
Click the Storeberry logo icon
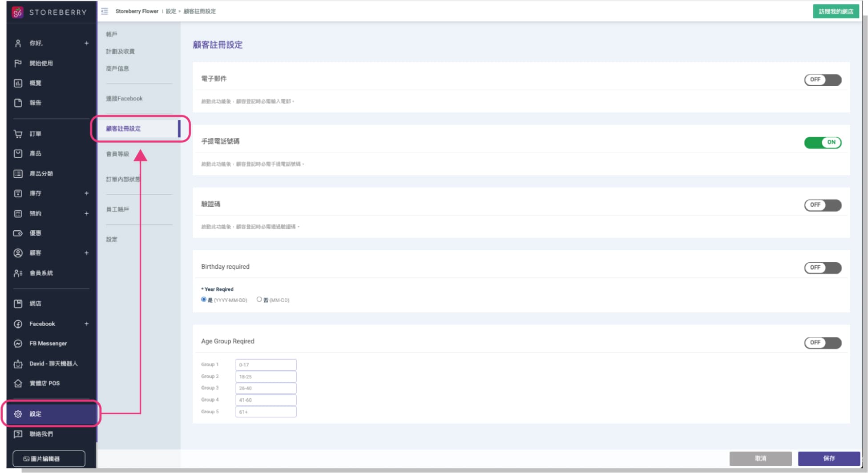click(x=17, y=12)
